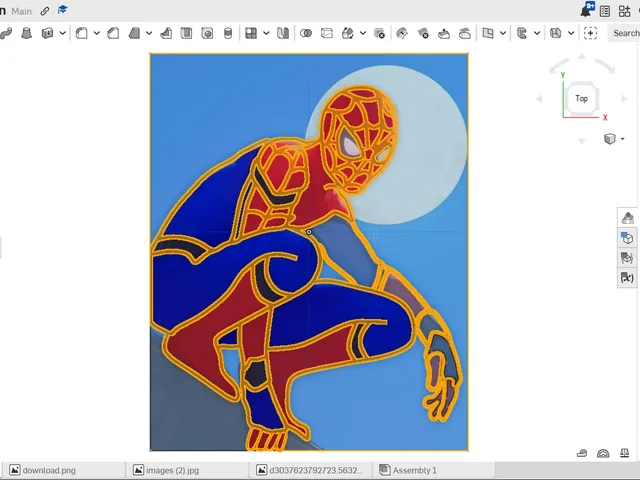640x480 pixels.
Task: Open the properties list icon in header
Action: (x=605, y=11)
